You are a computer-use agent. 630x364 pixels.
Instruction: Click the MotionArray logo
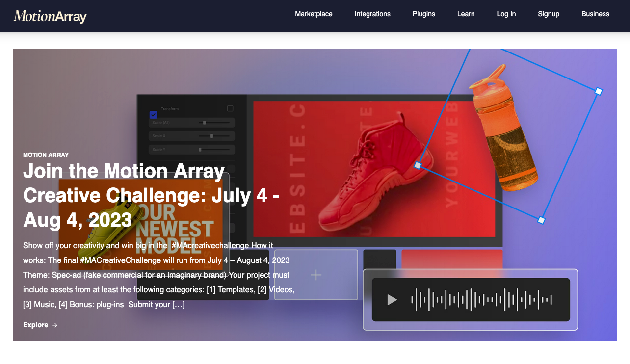50,16
